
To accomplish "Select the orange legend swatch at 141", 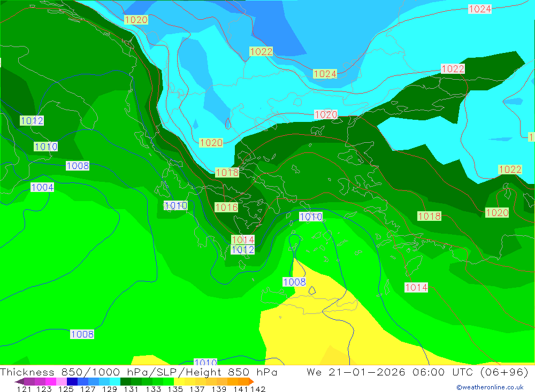I will pos(243,381).
